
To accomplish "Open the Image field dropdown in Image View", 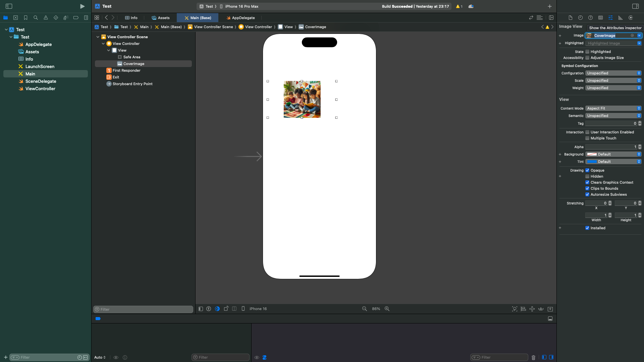I will click(639, 35).
